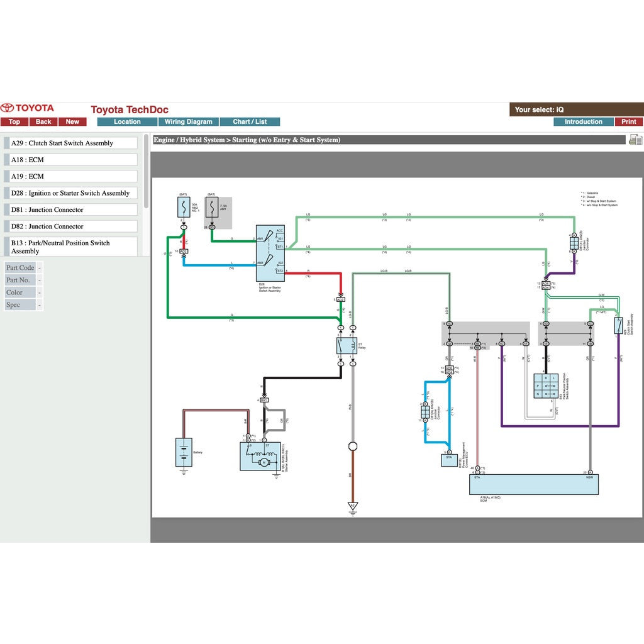Click the Toyota logo in header
The width and height of the screenshot is (644, 644).
tap(28, 108)
